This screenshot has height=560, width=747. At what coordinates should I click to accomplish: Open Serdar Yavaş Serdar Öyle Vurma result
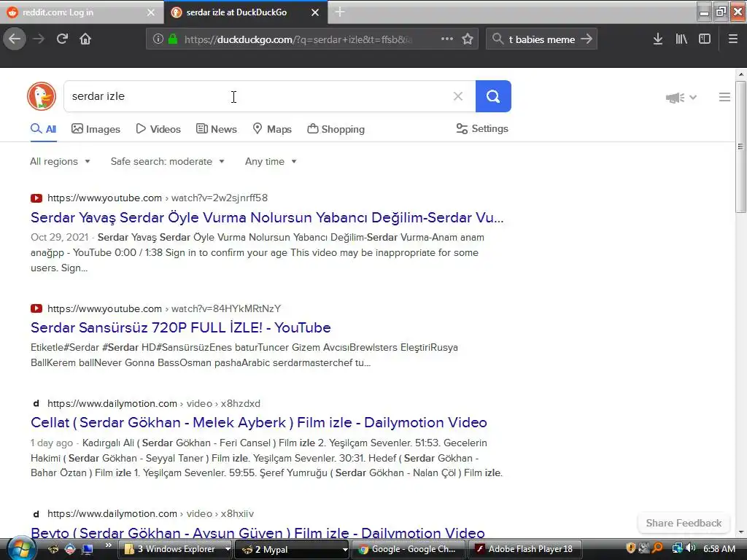(267, 217)
